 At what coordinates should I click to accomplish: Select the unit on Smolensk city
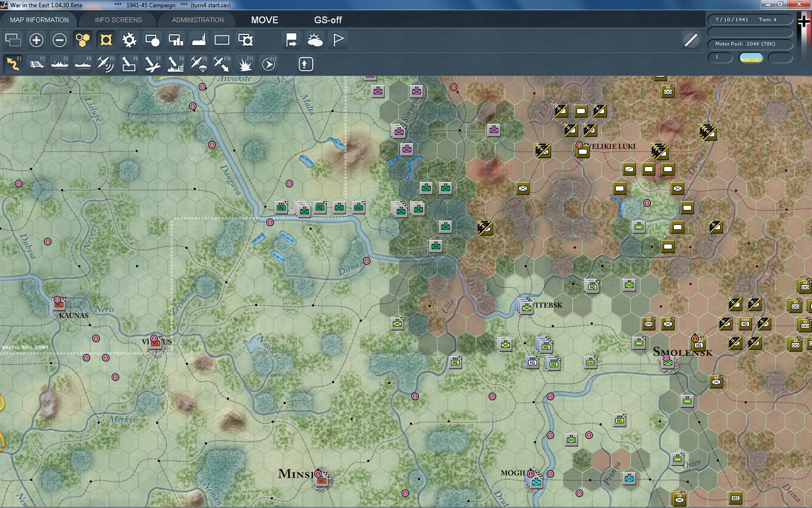[668, 362]
